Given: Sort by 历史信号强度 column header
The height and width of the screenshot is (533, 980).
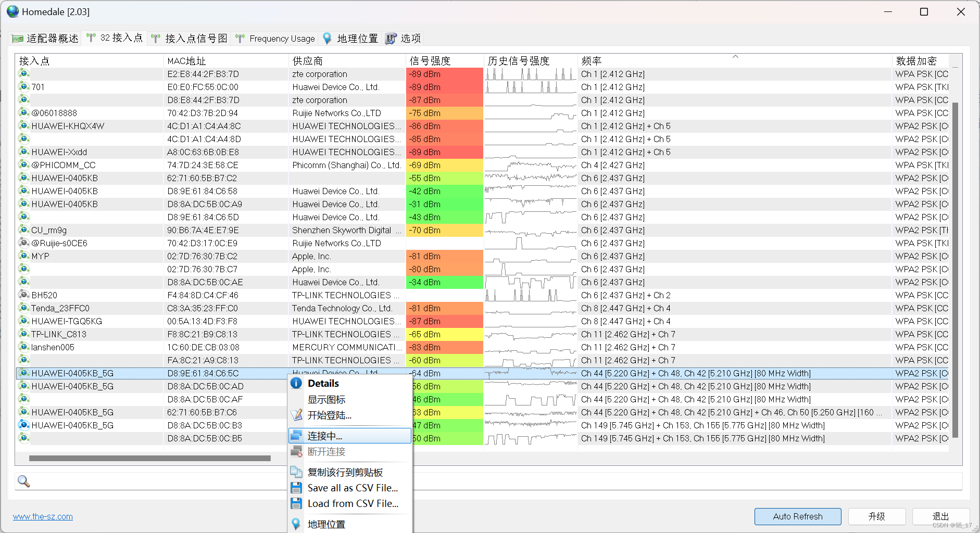Looking at the screenshot, I should point(531,61).
